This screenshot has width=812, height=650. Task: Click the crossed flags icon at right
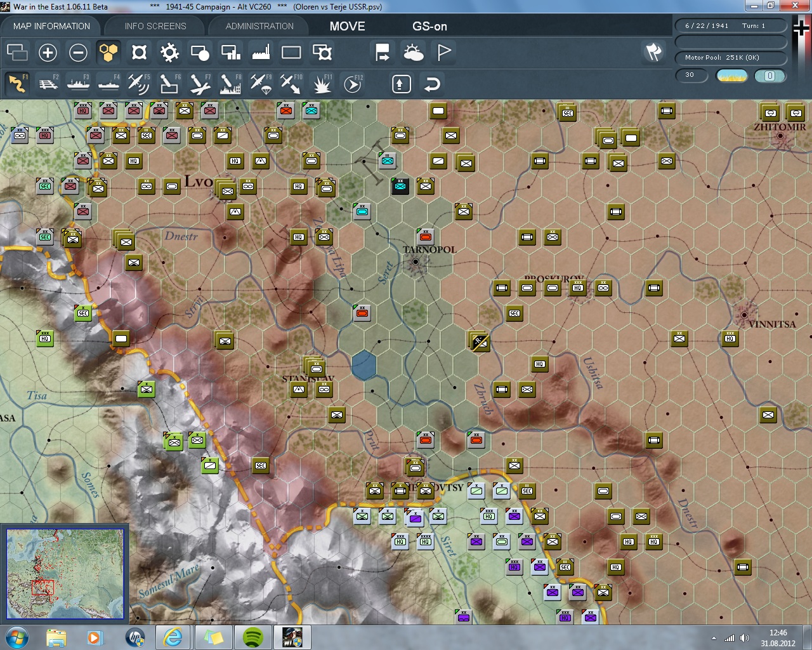tap(653, 52)
